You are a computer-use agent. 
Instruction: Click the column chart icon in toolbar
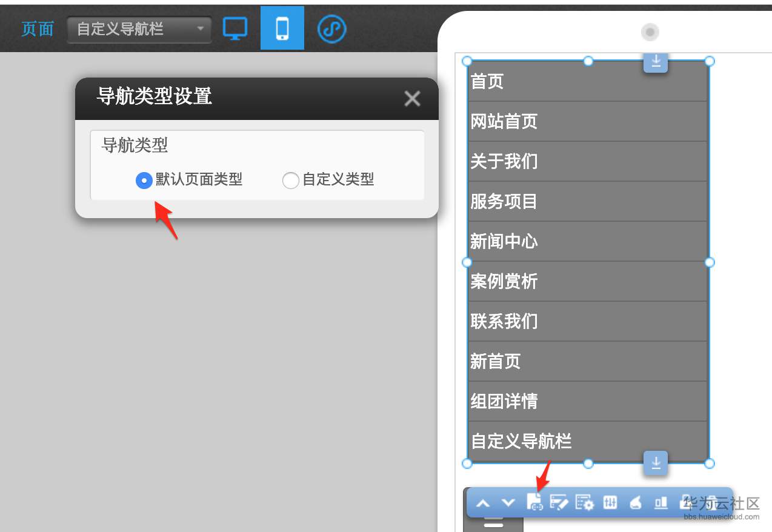(661, 502)
